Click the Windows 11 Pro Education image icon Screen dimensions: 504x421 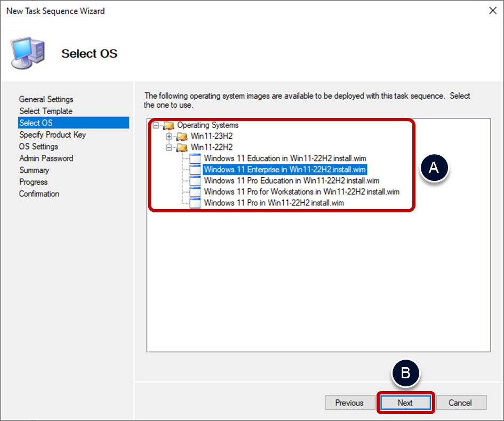tap(195, 180)
